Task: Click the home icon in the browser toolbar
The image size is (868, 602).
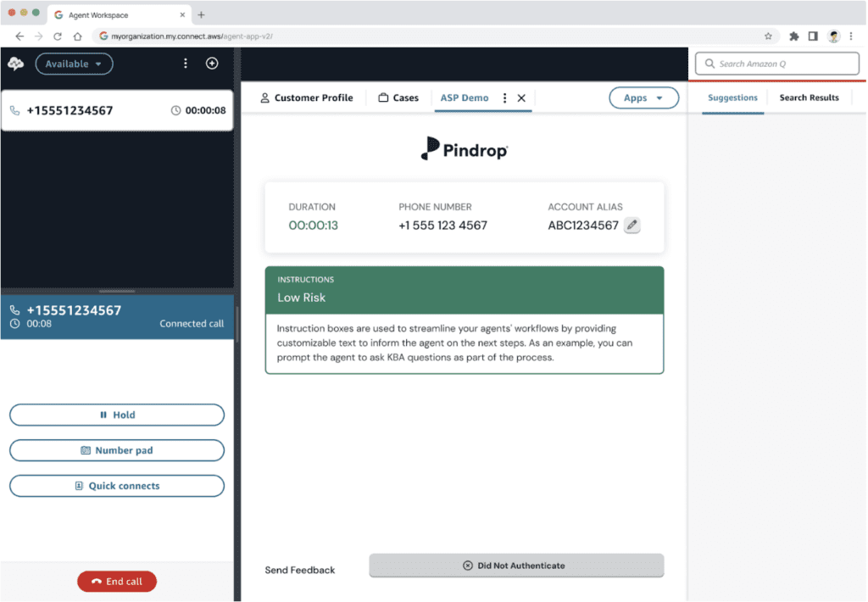Action: (x=76, y=36)
